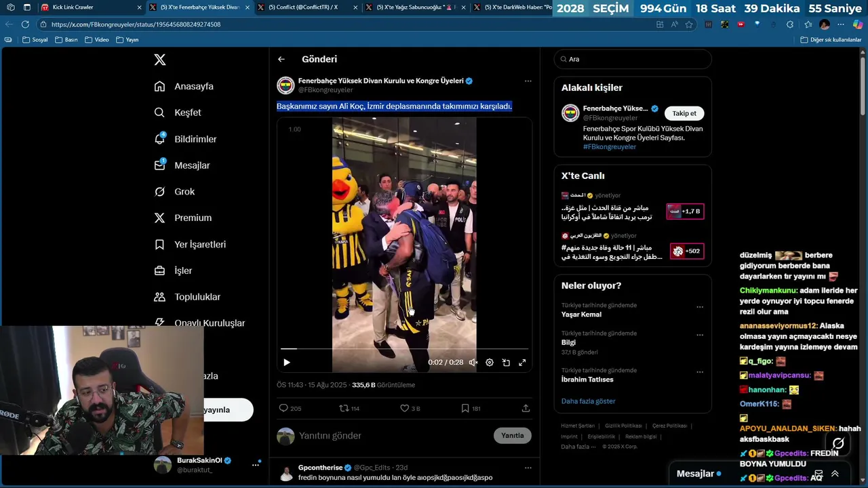Open the video settings gear
Viewport: 868px width, 488px height.
click(490, 363)
